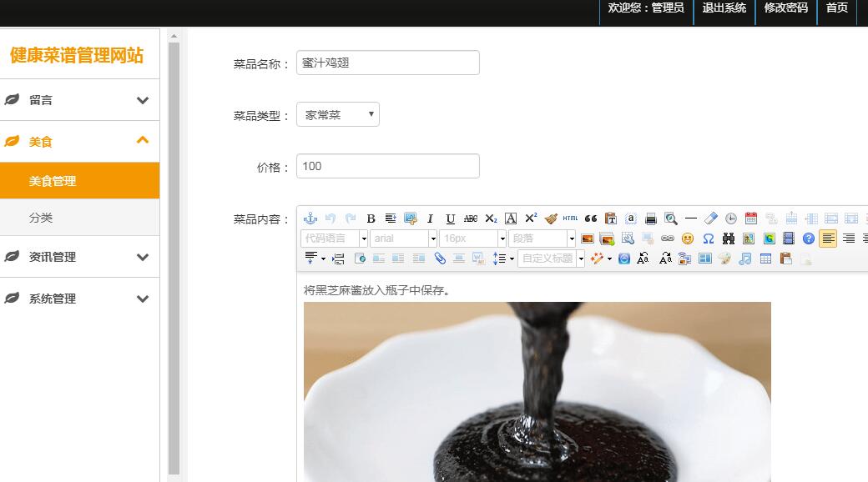
Task: Upload a single image with picture icon
Action: (x=588, y=238)
